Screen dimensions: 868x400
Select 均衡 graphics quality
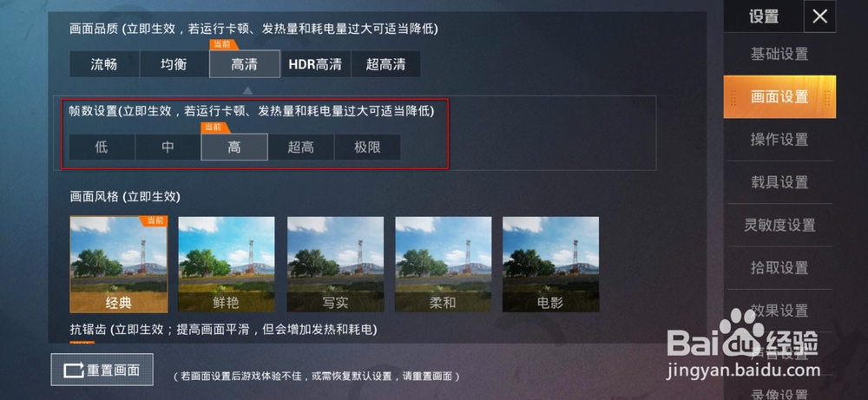tap(174, 64)
